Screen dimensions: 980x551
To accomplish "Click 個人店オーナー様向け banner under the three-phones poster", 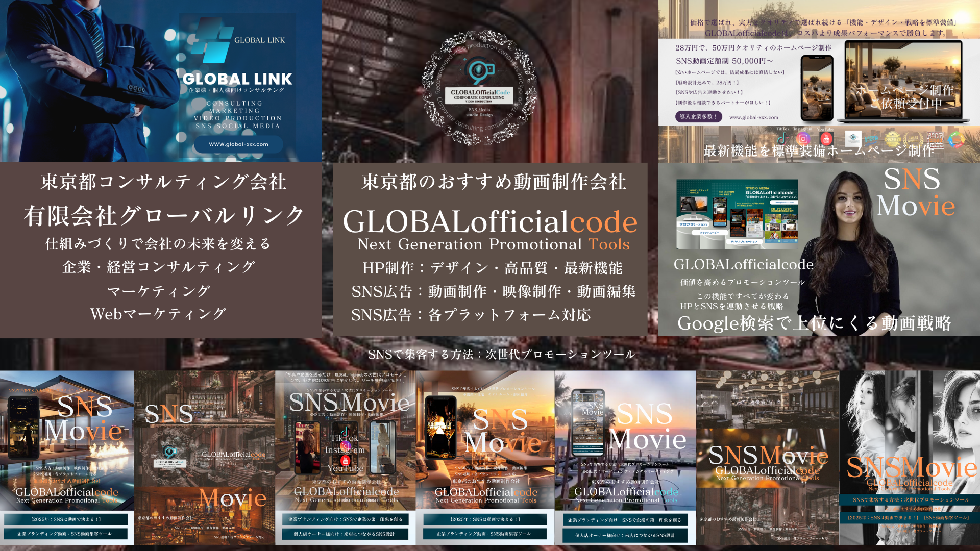I will tap(345, 534).
